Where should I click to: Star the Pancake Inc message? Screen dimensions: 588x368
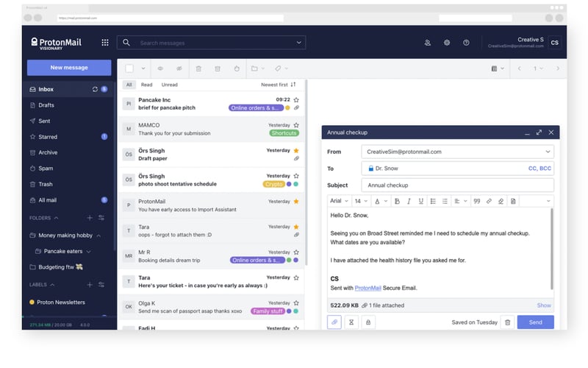tap(296, 100)
